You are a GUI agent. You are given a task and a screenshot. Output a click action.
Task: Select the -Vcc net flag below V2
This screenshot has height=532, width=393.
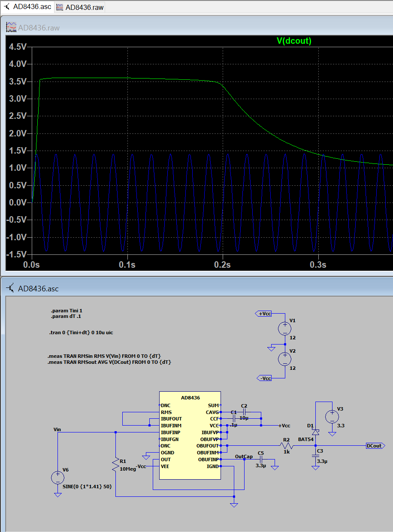(264, 378)
